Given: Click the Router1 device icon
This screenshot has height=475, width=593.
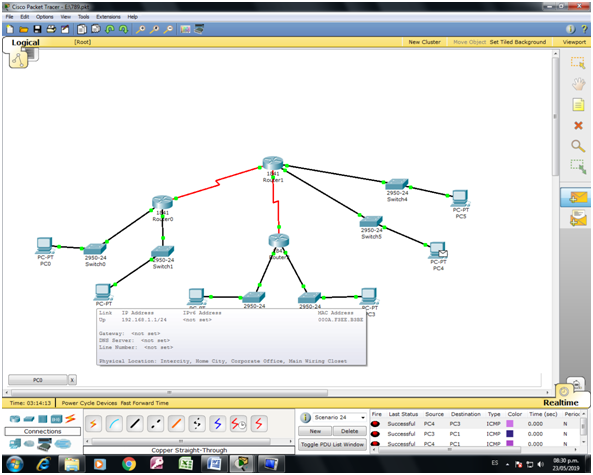Looking at the screenshot, I should [x=273, y=163].
